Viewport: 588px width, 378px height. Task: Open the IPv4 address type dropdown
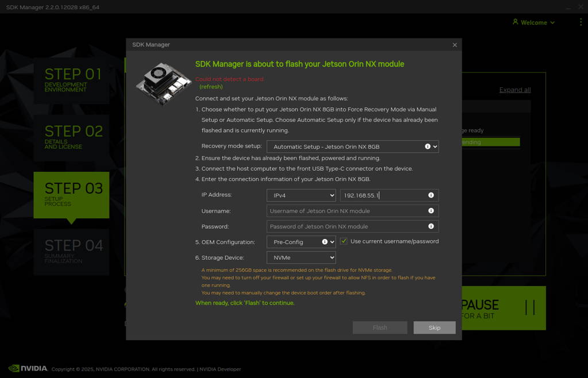(x=301, y=195)
